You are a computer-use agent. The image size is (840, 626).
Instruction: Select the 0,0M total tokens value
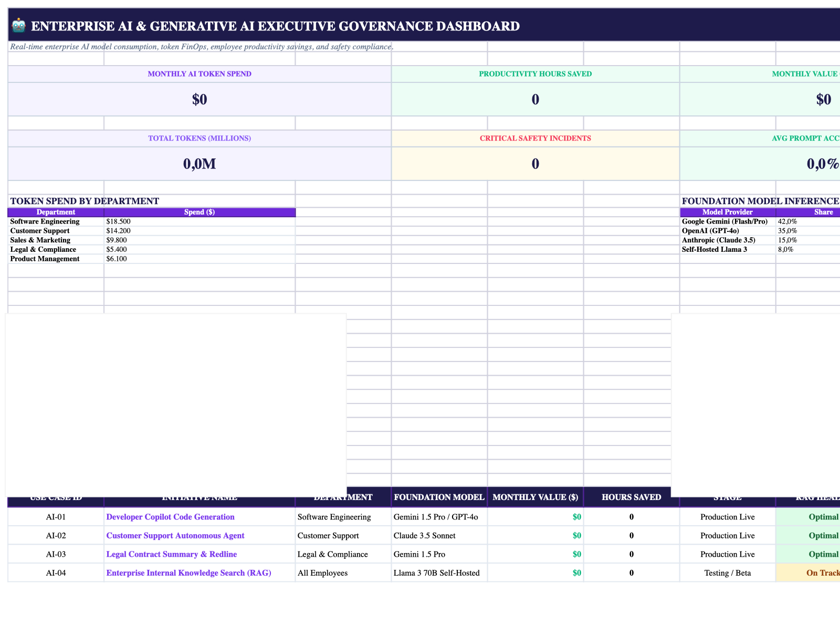pos(199,164)
